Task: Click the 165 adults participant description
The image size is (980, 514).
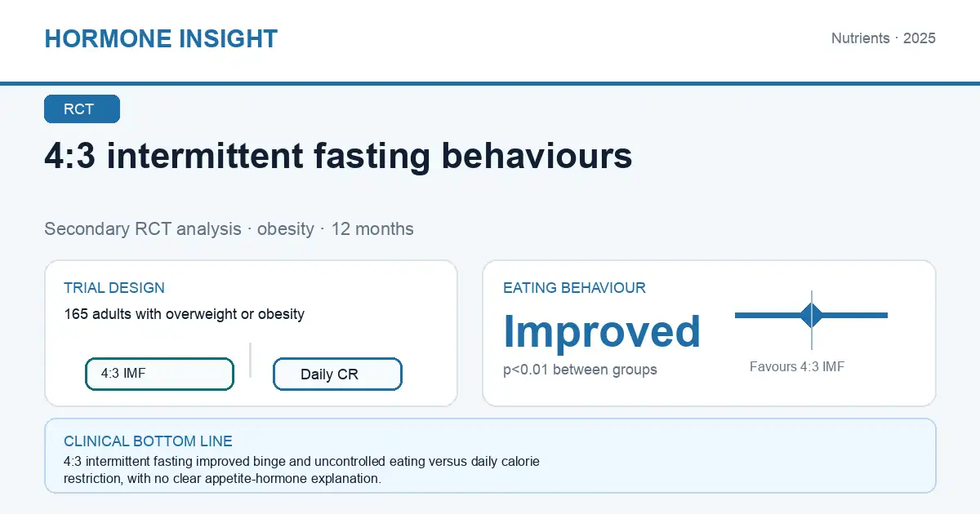Action: coord(184,314)
